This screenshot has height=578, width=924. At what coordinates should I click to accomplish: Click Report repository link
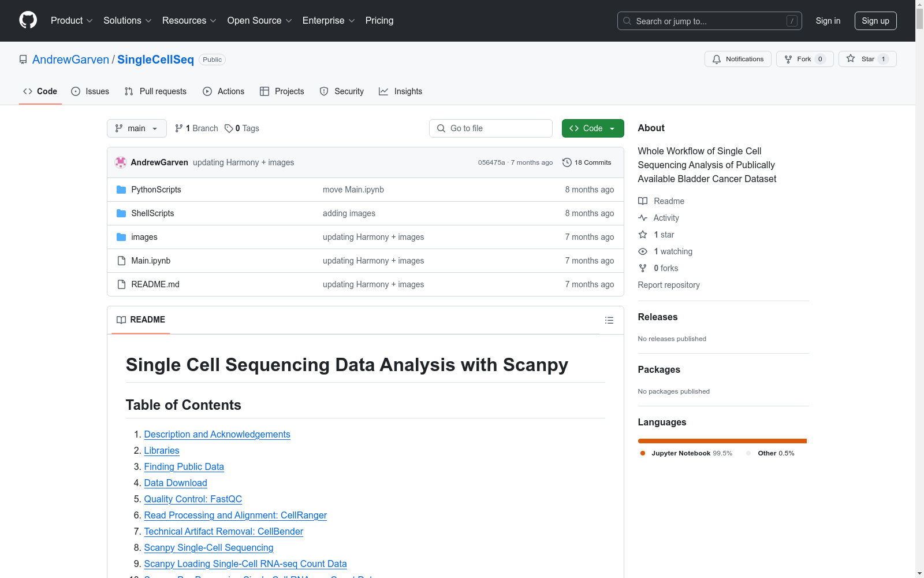pyautogui.click(x=669, y=285)
